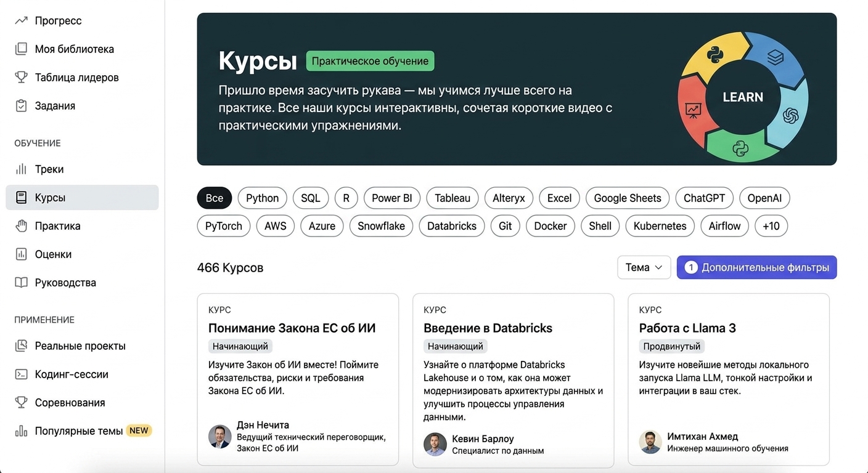Filter courses by Excel
This screenshot has height=473, width=868.
559,198
